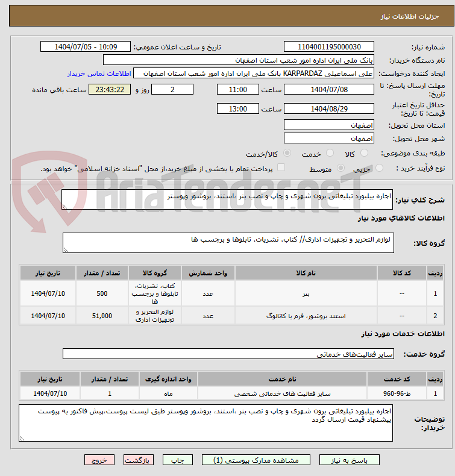455x476 pixels.
Task: Click the کتاب، نشریات، تابلوها و برچسب ها cell
Action: pyautogui.click(x=155, y=293)
